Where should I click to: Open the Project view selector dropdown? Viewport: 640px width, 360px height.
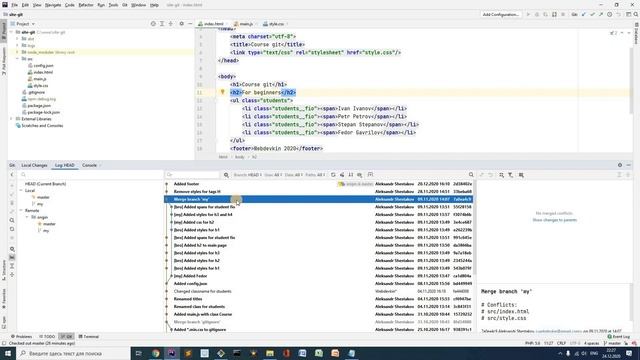23,24
